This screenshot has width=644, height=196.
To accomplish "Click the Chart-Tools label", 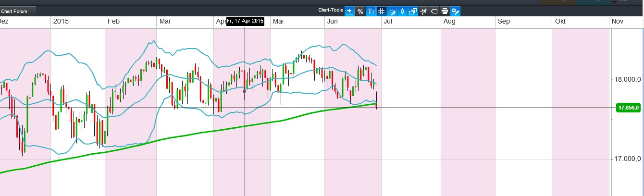I will pos(330,11).
